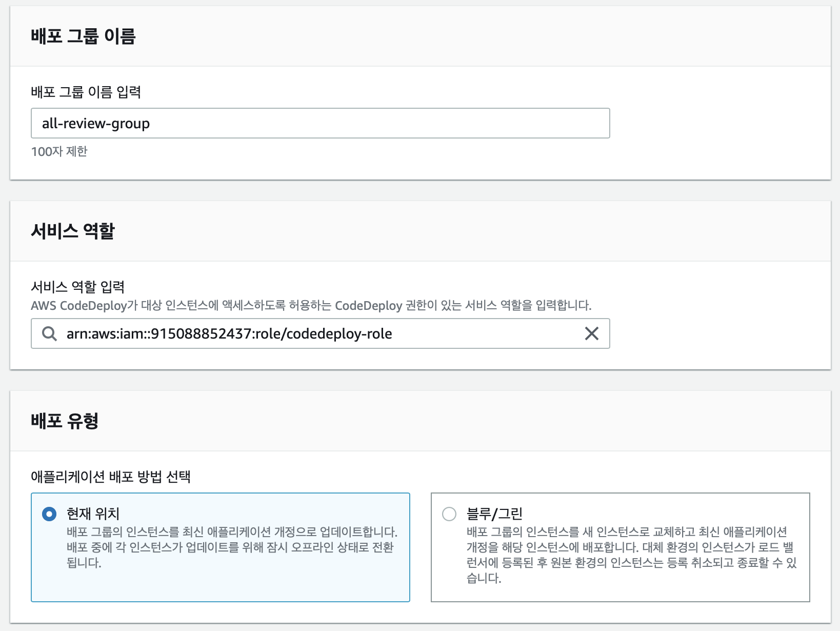Click the 배포 그룹 이름 section heading
The height and width of the screenshot is (631, 840).
coord(83,36)
